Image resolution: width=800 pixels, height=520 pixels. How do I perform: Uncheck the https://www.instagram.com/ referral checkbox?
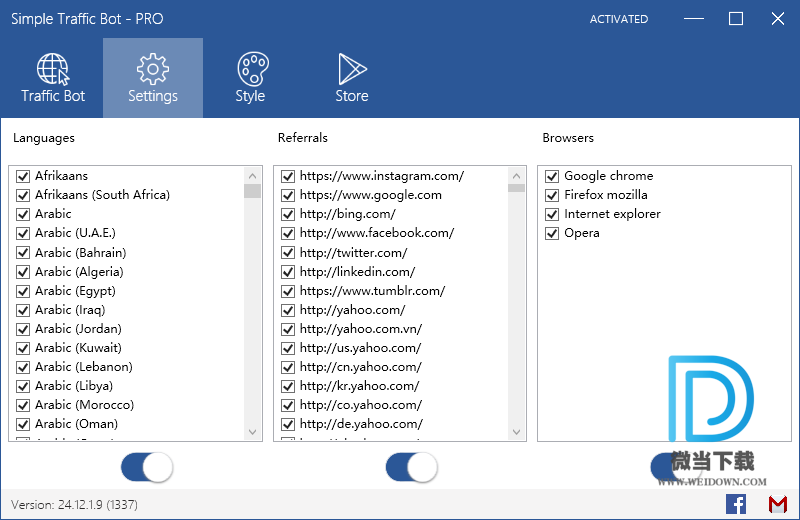click(x=288, y=176)
